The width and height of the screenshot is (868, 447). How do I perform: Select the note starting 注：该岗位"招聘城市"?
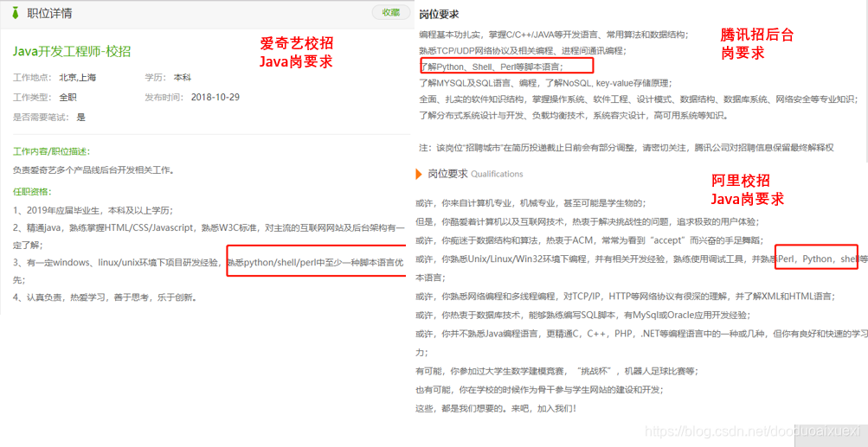pos(626,148)
